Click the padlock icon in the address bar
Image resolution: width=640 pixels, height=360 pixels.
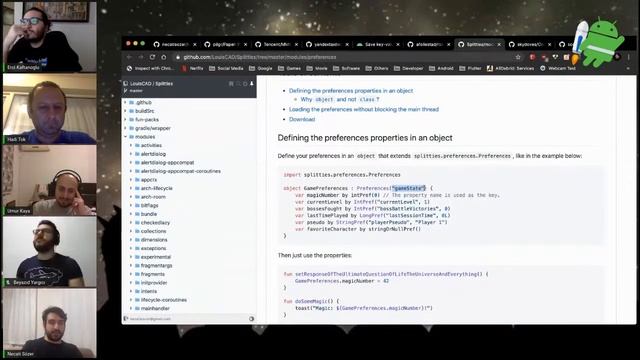click(x=178, y=57)
